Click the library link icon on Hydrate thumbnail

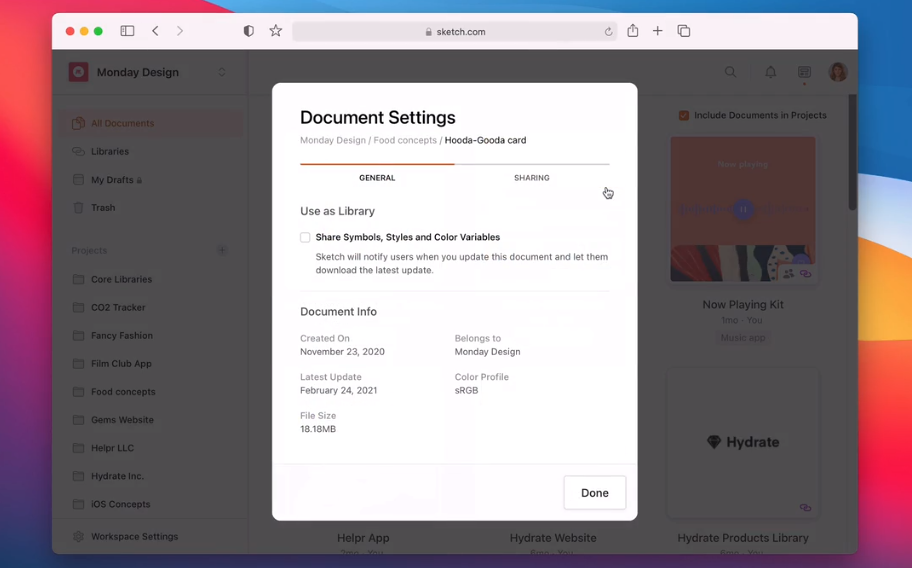tap(806, 508)
